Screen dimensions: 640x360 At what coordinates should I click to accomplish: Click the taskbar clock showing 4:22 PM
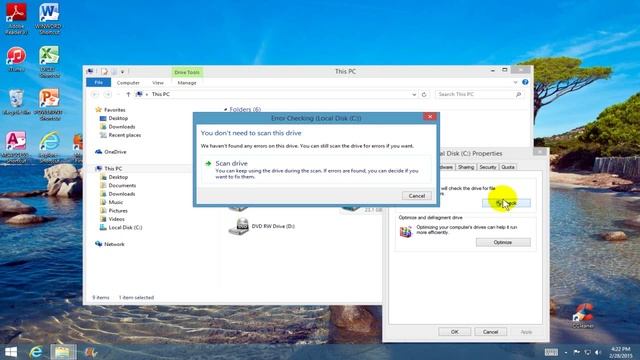click(x=621, y=352)
